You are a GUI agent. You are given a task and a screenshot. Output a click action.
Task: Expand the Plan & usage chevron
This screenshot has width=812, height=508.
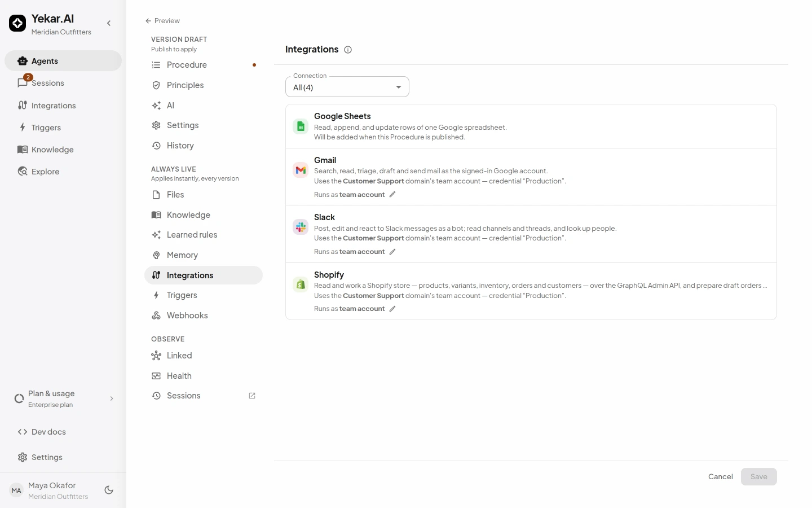pyautogui.click(x=112, y=398)
